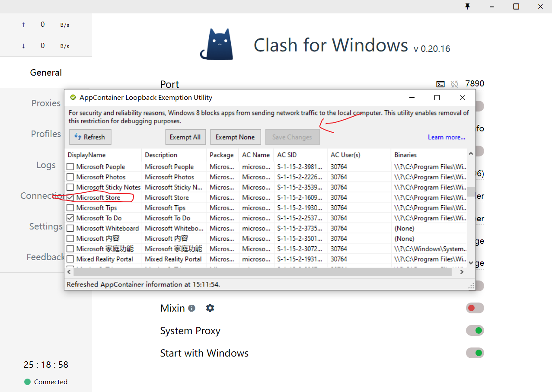This screenshot has height=392, width=552.
Task: Click the vertical scrollbar up arrow
Action: click(471, 153)
